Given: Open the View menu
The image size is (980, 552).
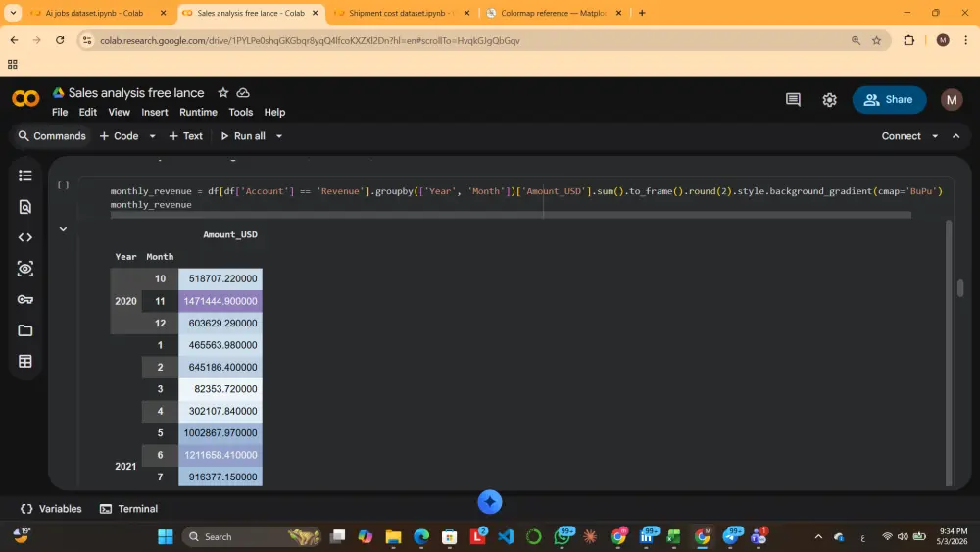Looking at the screenshot, I should point(119,113).
